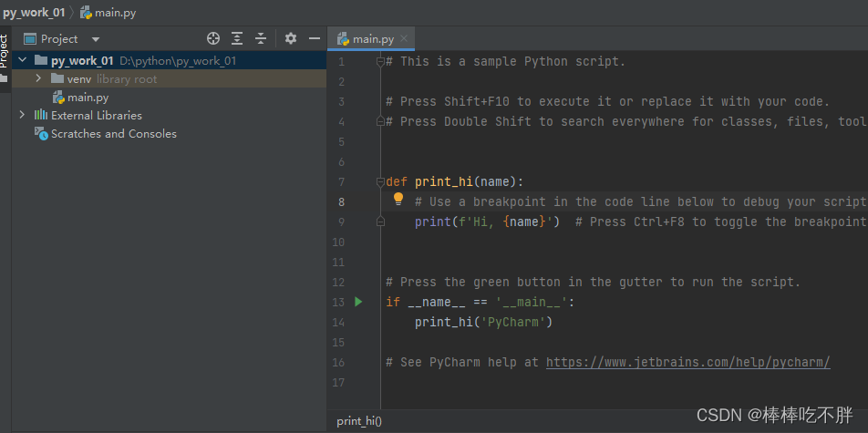Expand the External Libraries node
Screen dimensions: 868x433
tap(22, 115)
